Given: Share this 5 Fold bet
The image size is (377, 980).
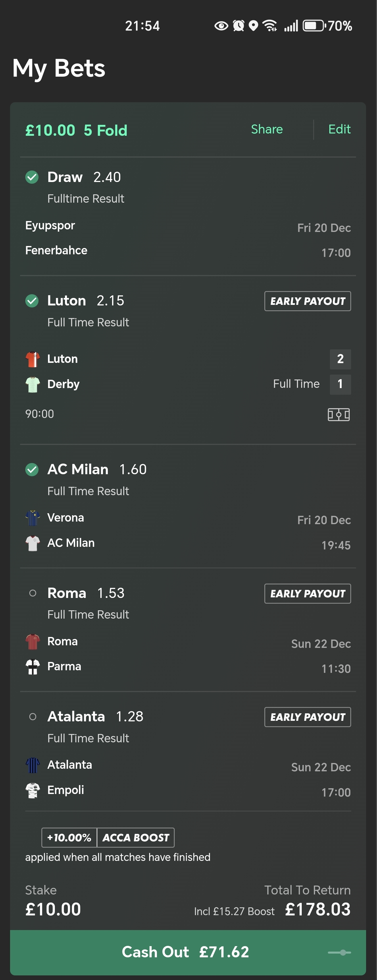Looking at the screenshot, I should 267,129.
